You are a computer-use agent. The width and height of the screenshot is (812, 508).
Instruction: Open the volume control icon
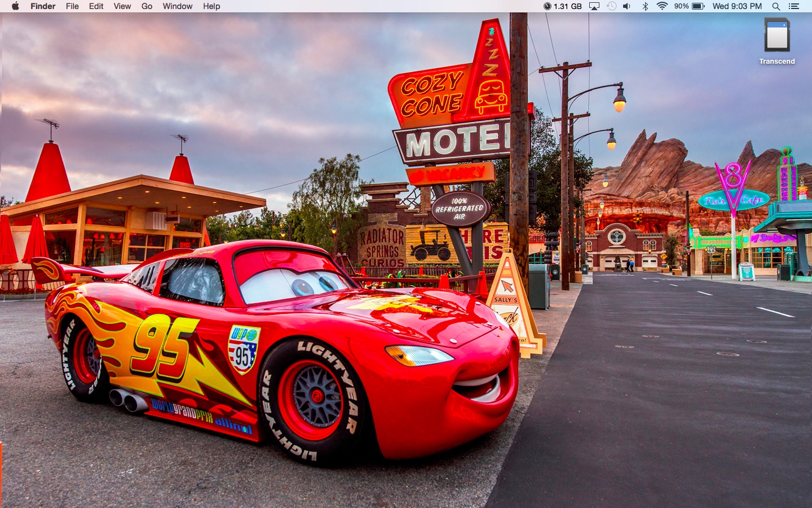627,6
